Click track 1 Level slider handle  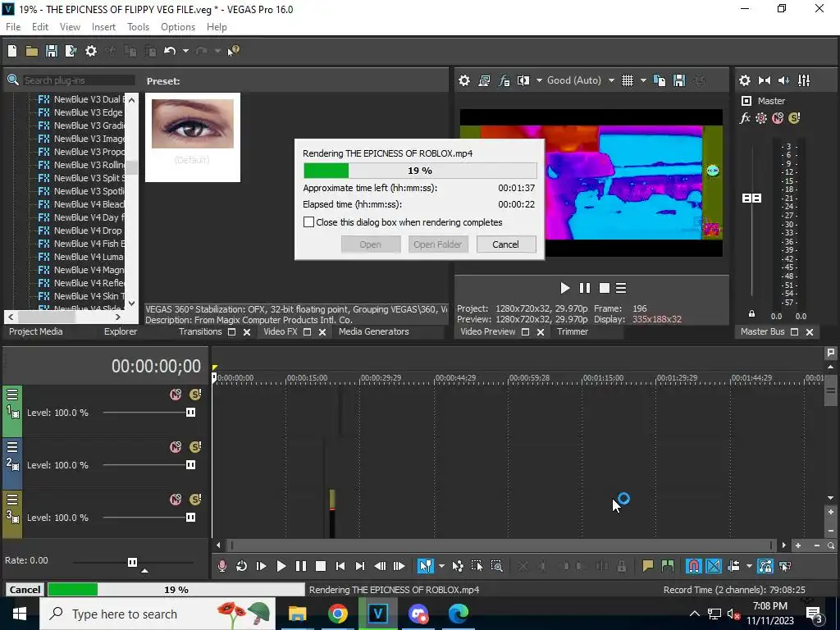point(190,413)
